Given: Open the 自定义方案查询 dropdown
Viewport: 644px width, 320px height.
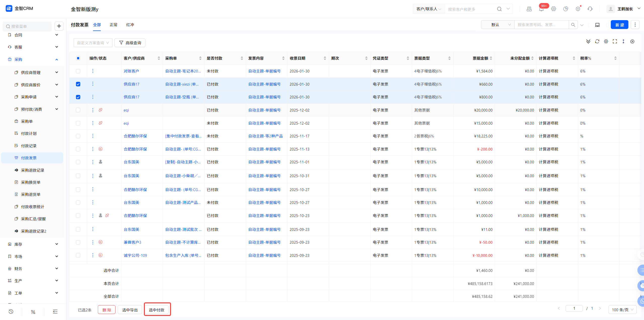Looking at the screenshot, I should [93, 43].
